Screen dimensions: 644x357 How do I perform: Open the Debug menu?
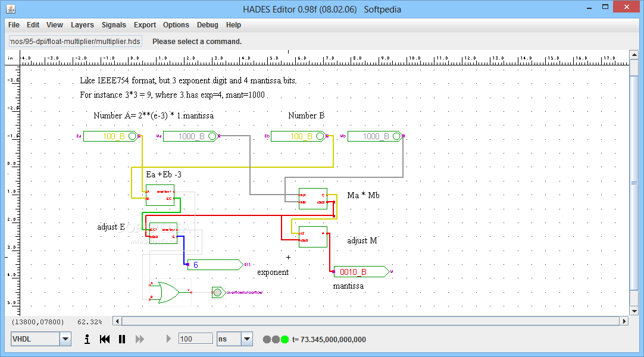tap(207, 24)
